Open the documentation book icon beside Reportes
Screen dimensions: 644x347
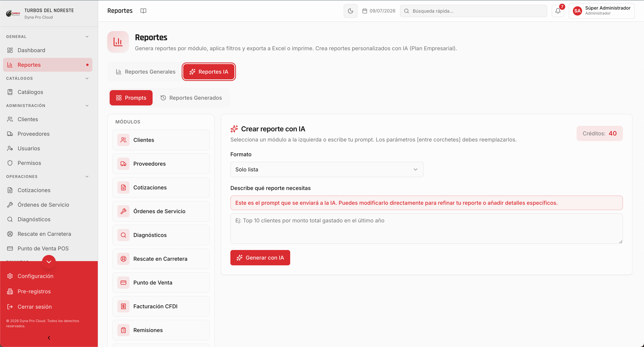143,11
